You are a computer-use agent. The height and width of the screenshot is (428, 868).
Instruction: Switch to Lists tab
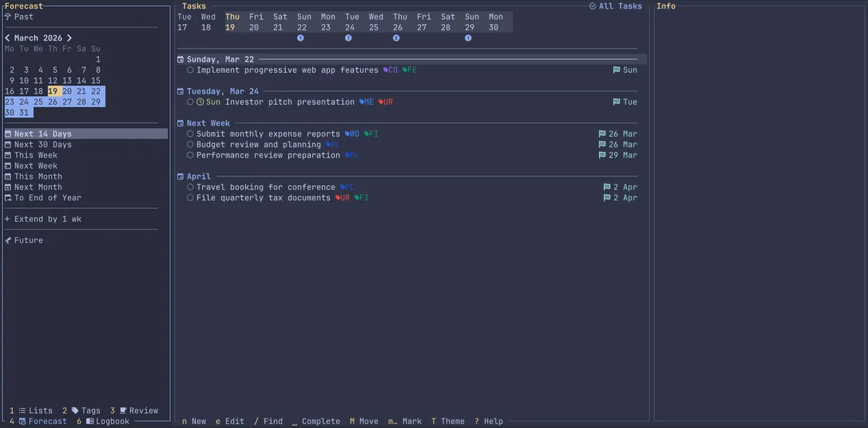[31, 411]
